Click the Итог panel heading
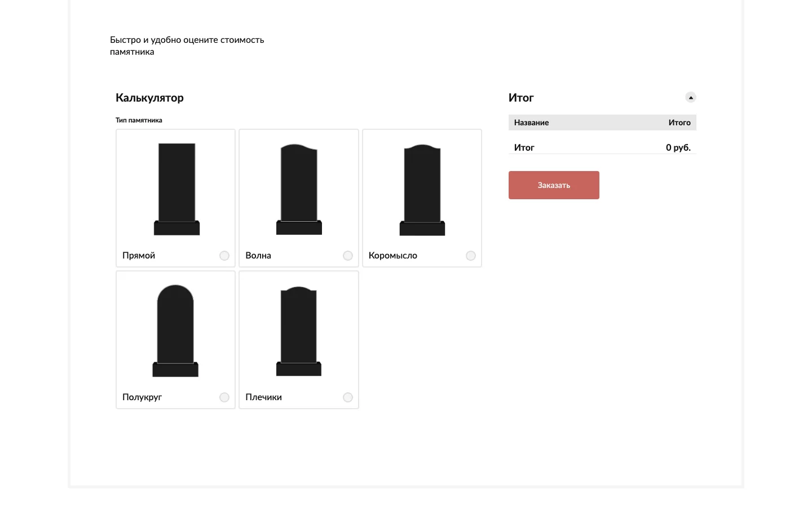 click(521, 98)
